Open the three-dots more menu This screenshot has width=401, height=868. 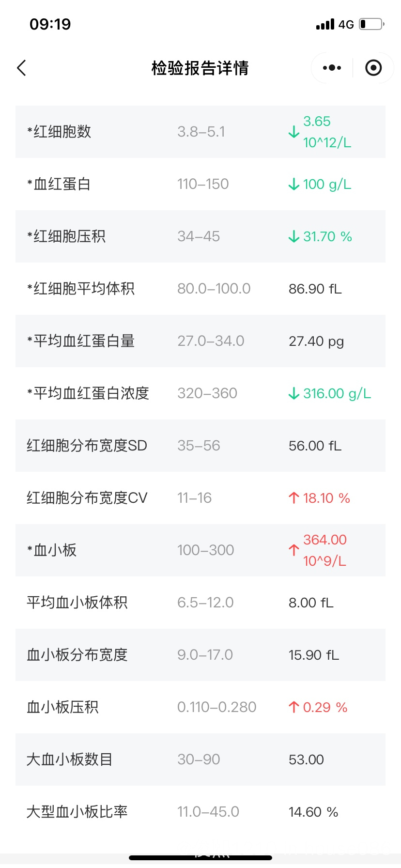click(x=332, y=68)
